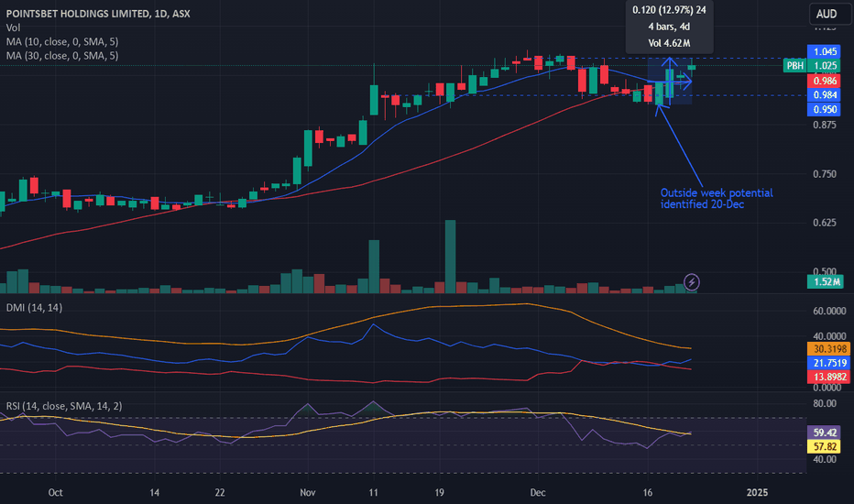Click the 30.3198 DMI value label
This screenshot has width=854, height=504.
(x=828, y=349)
